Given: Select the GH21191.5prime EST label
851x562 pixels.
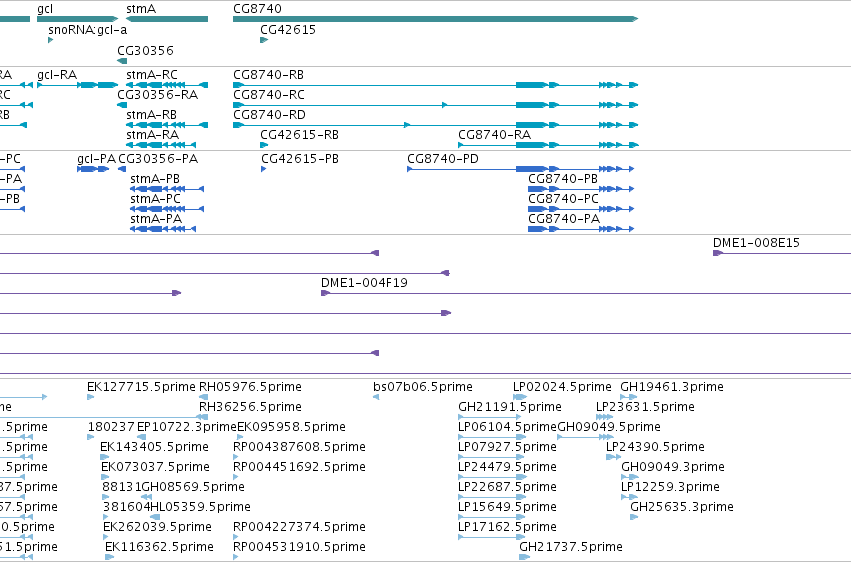Looking at the screenshot, I should coord(510,407).
